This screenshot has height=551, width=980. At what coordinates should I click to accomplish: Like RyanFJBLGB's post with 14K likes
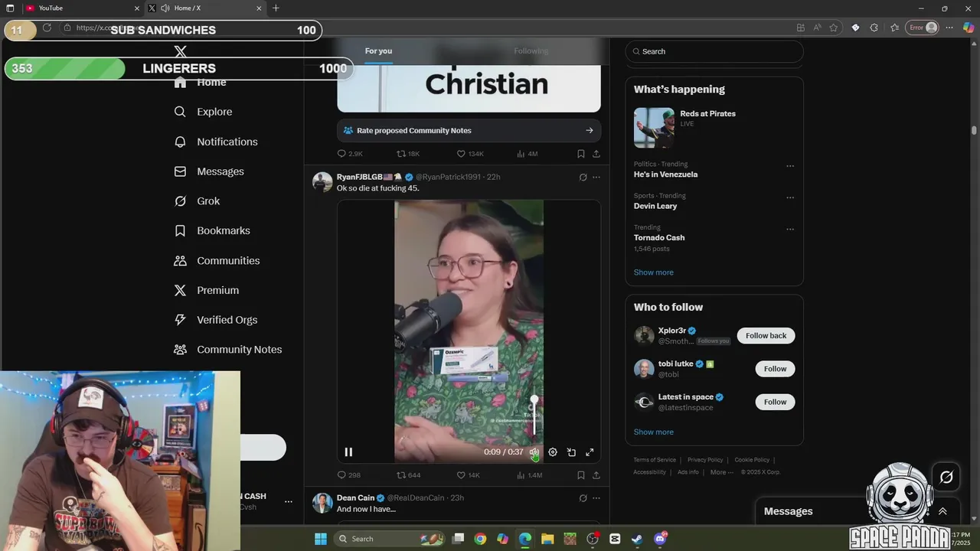coord(468,475)
